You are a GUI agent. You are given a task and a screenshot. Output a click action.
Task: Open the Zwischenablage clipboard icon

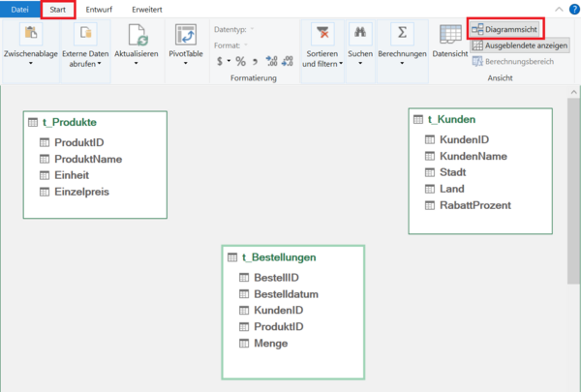(x=30, y=35)
